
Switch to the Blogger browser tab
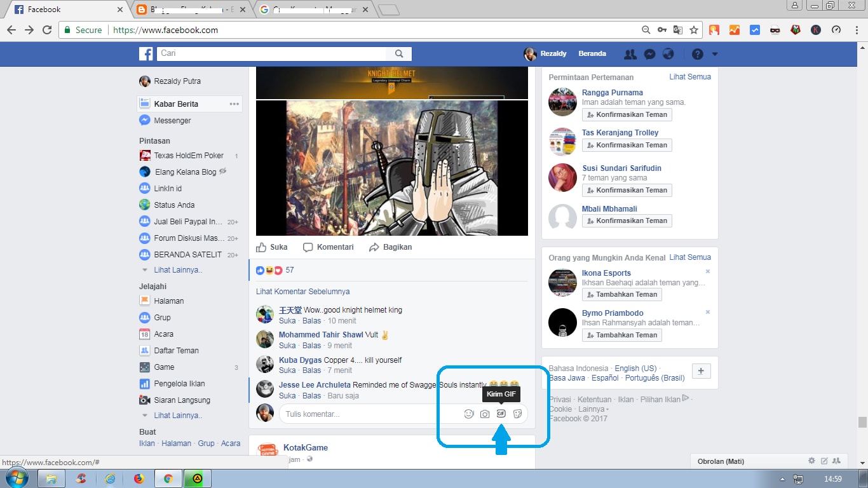[191, 10]
